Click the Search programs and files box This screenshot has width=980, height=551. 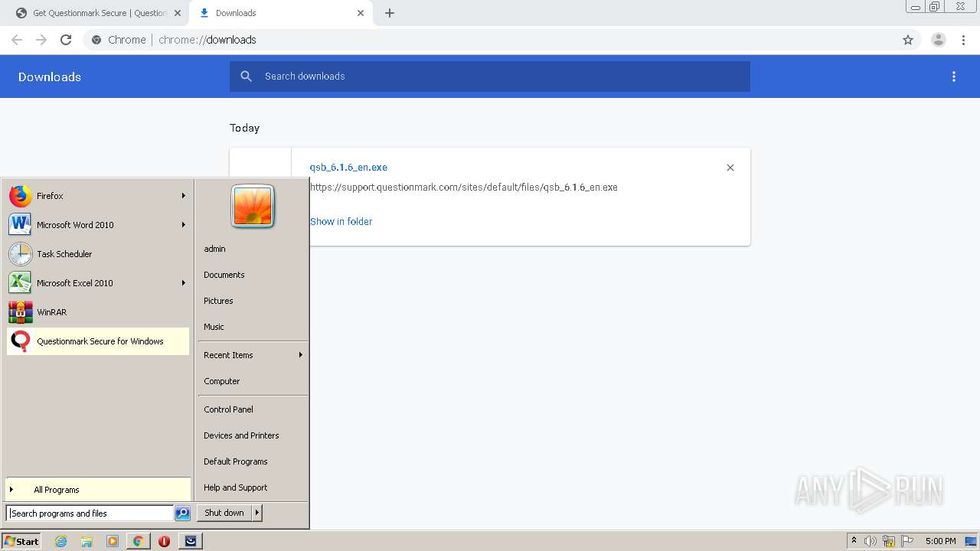click(90, 514)
